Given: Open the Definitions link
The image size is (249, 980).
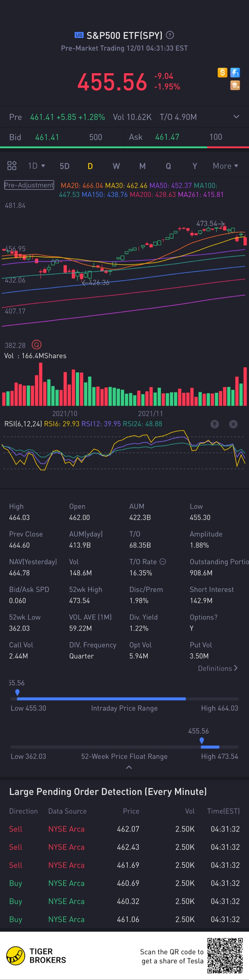Looking at the screenshot, I should pyautogui.click(x=218, y=668).
